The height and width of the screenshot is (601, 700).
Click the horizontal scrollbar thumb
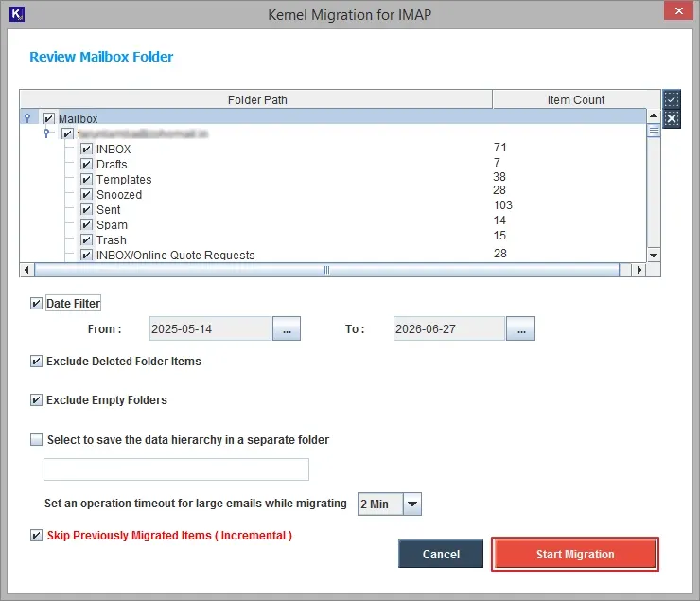point(326,270)
